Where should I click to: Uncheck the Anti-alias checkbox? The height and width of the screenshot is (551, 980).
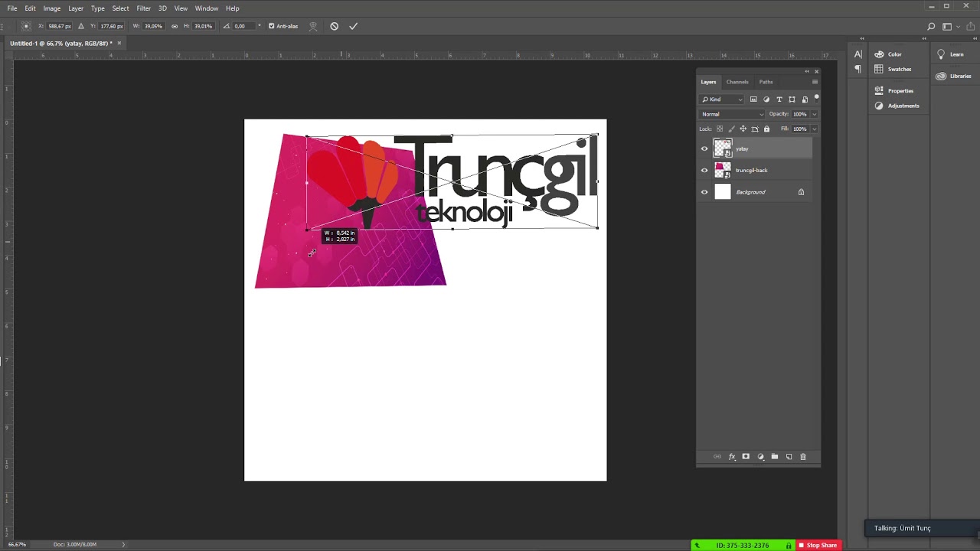tap(271, 26)
